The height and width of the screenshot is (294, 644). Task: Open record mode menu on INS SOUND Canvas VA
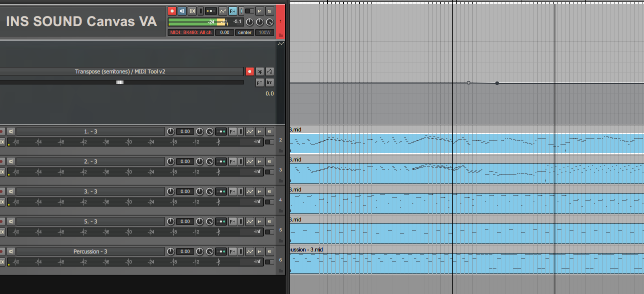pos(192,11)
